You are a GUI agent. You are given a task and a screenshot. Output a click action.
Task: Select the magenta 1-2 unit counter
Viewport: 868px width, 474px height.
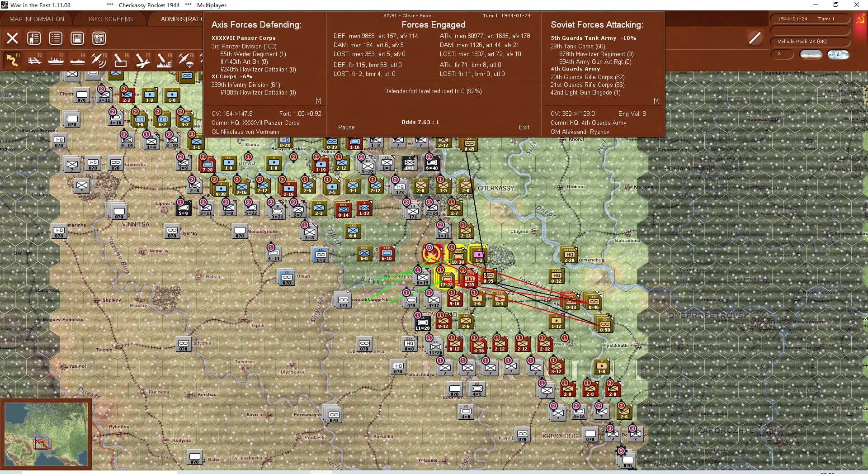tap(479, 255)
